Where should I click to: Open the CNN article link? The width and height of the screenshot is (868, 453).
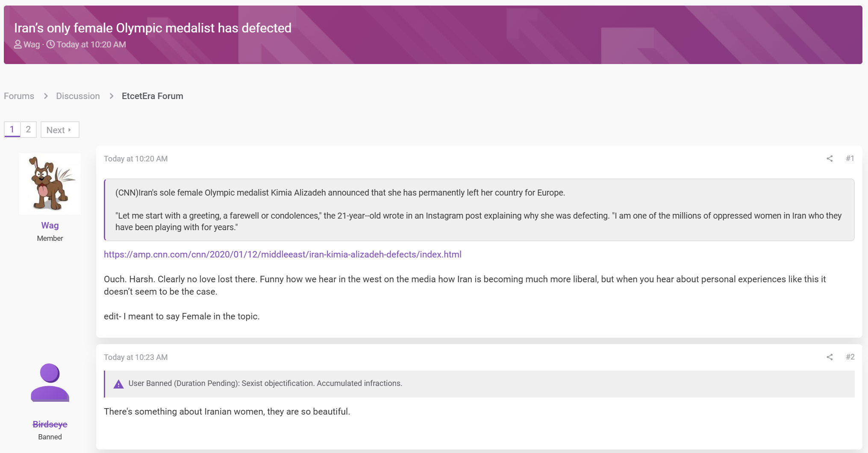click(282, 254)
